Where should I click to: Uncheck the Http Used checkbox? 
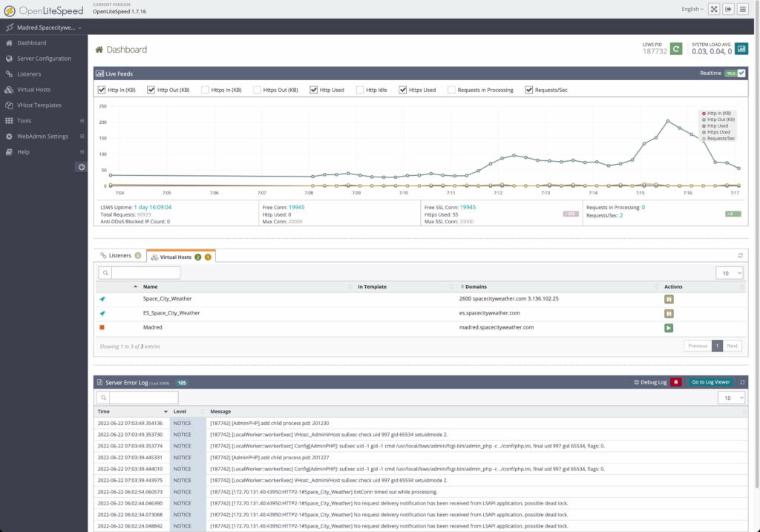click(314, 90)
